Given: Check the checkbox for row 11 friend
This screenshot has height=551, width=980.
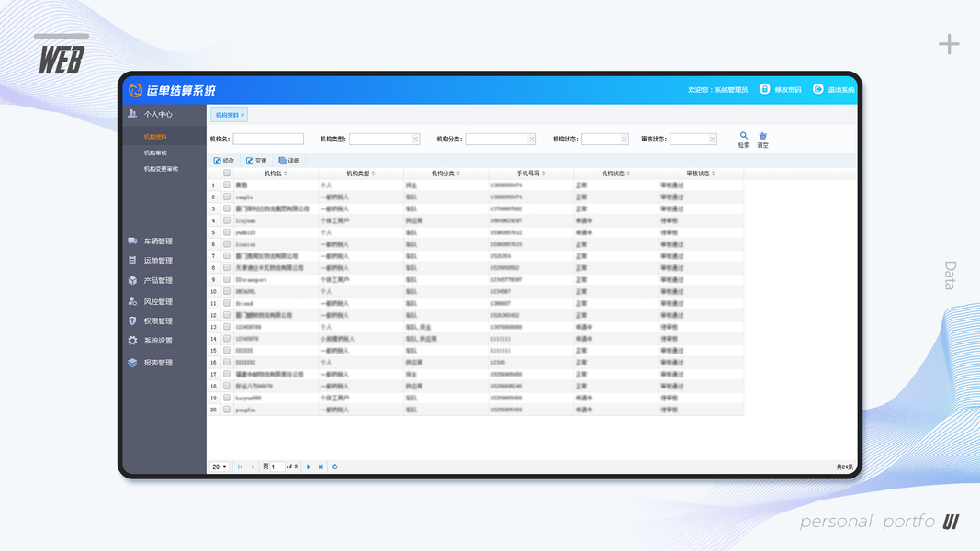Looking at the screenshot, I should coord(227,303).
